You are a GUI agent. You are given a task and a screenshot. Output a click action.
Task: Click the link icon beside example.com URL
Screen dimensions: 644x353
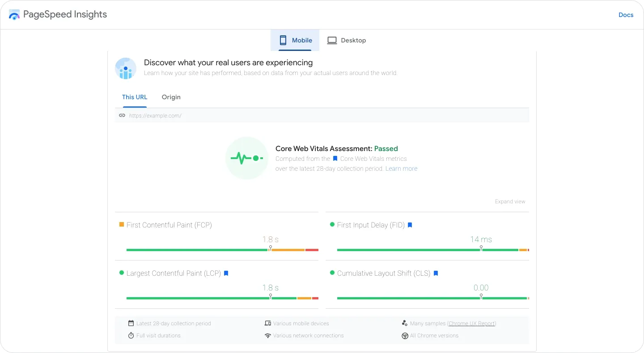click(x=122, y=115)
